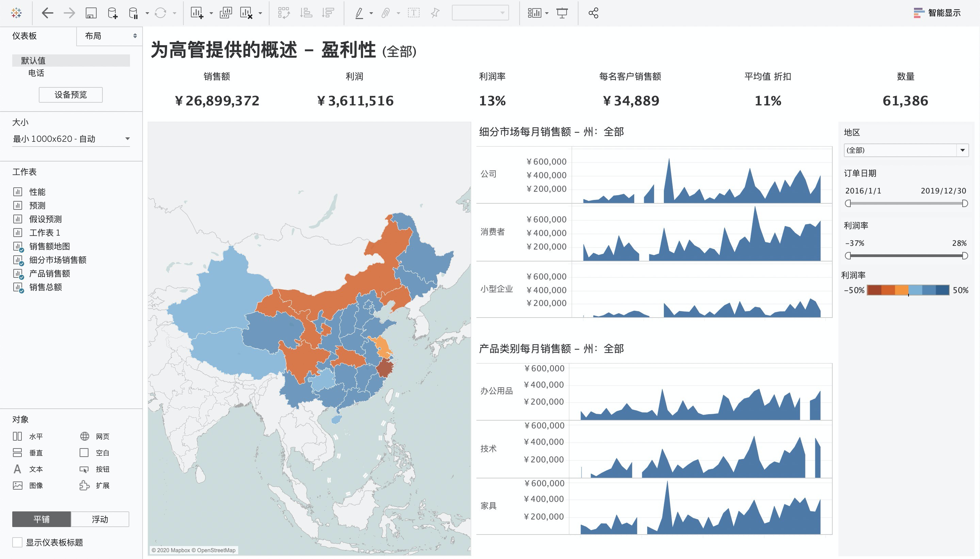Click the highlight pen icon
Screen dimensions: 980x559
pos(359,13)
